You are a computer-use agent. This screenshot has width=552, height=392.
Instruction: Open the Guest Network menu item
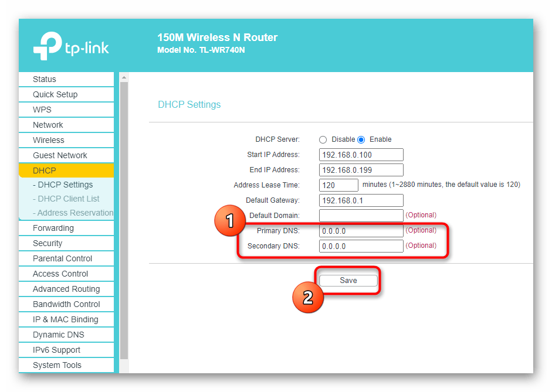point(60,155)
